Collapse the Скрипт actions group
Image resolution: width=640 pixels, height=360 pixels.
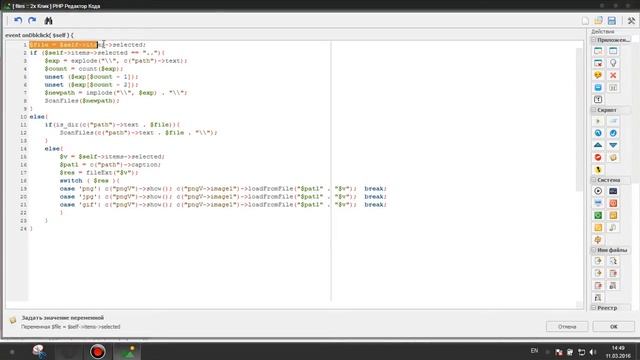tap(594, 110)
